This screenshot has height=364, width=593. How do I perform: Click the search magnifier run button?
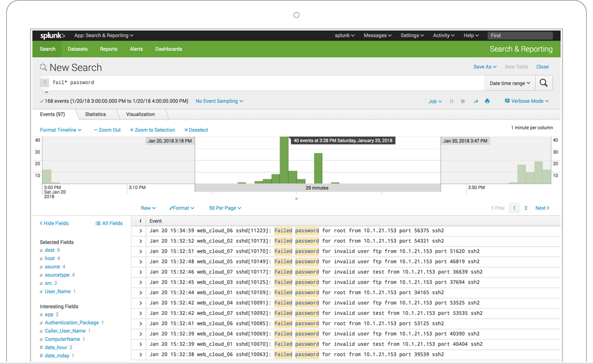(543, 83)
